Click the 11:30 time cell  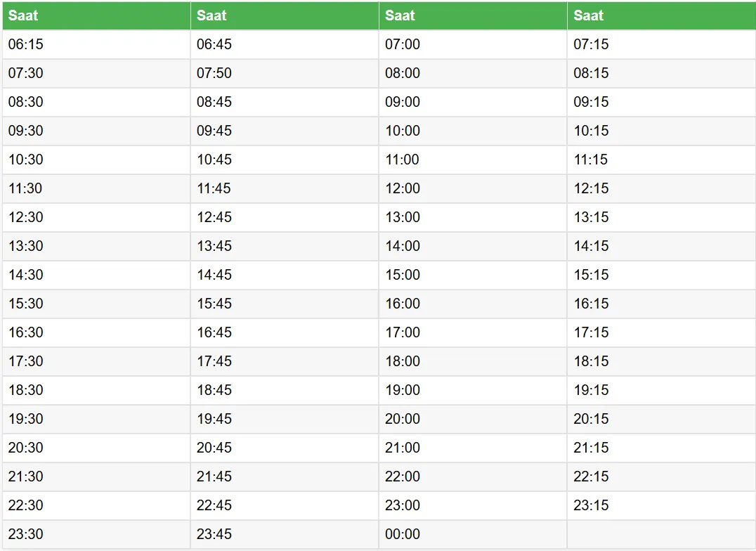26,188
